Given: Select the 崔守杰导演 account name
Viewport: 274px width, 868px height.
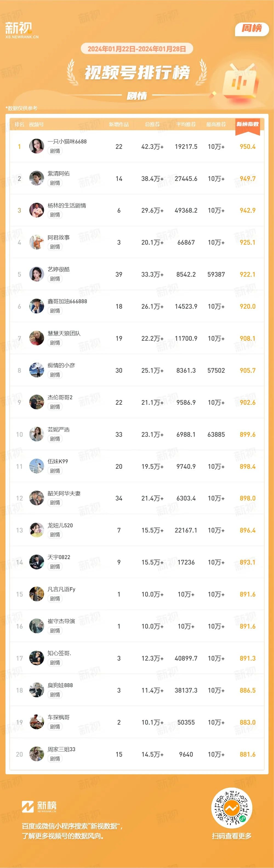Looking at the screenshot, I should click(x=61, y=621).
